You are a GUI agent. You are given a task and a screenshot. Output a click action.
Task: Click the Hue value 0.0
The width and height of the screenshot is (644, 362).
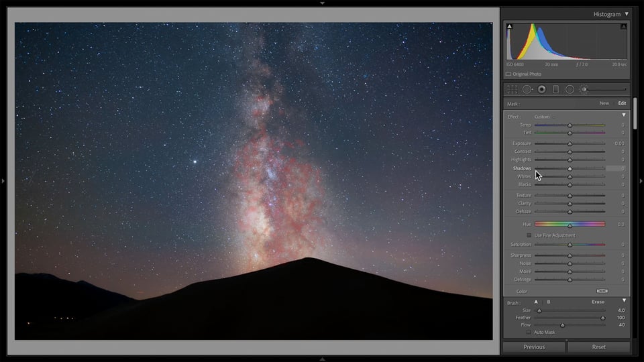click(621, 225)
